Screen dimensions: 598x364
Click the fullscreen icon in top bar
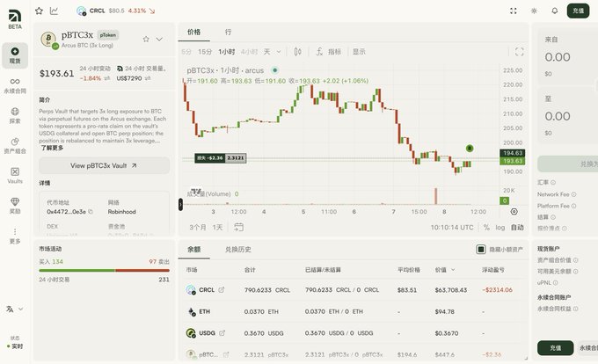pyautogui.click(x=514, y=11)
